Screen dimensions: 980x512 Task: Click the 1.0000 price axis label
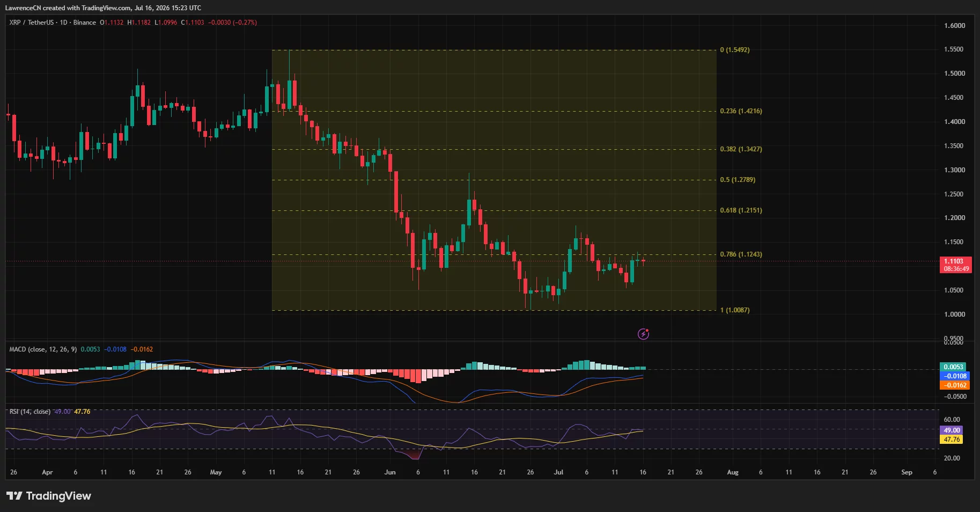click(954, 314)
